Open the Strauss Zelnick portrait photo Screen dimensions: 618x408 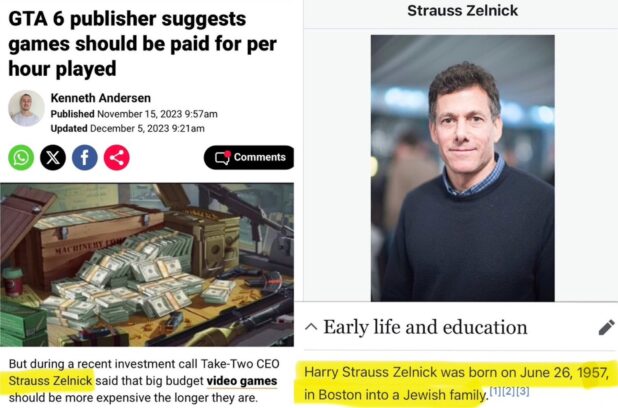point(462,167)
